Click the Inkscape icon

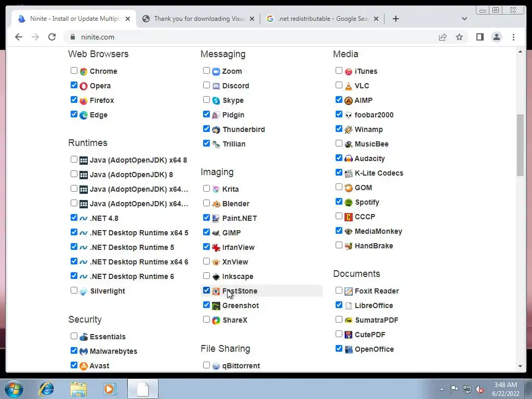tap(216, 277)
